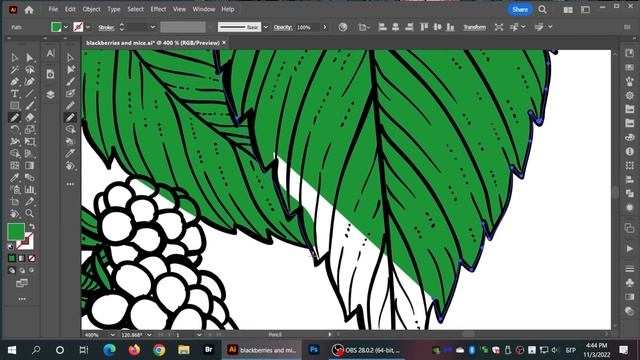Screen dimensions: 640x360
Task: Open the Edit menu
Action: click(70, 9)
